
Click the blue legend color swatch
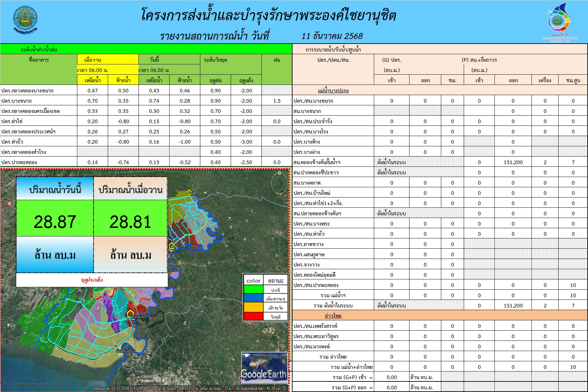pyautogui.click(x=254, y=299)
